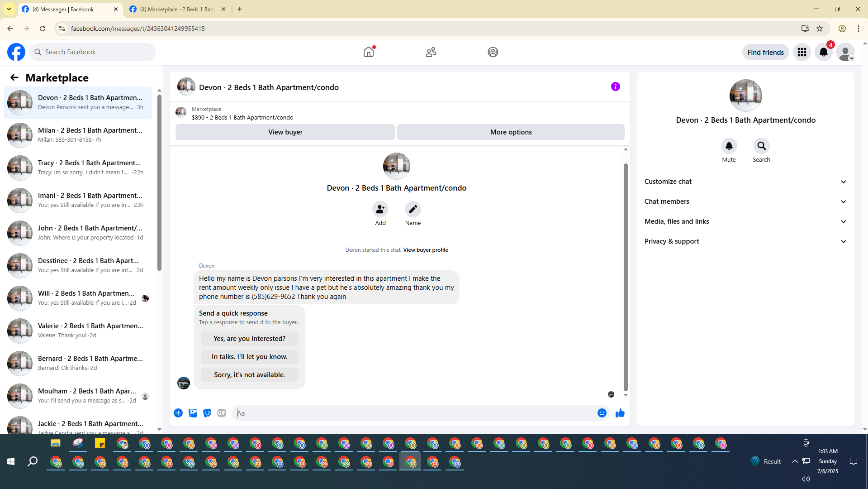The width and height of the screenshot is (868, 489).
Task: Open Windows taskbar search
Action: click(x=33, y=461)
